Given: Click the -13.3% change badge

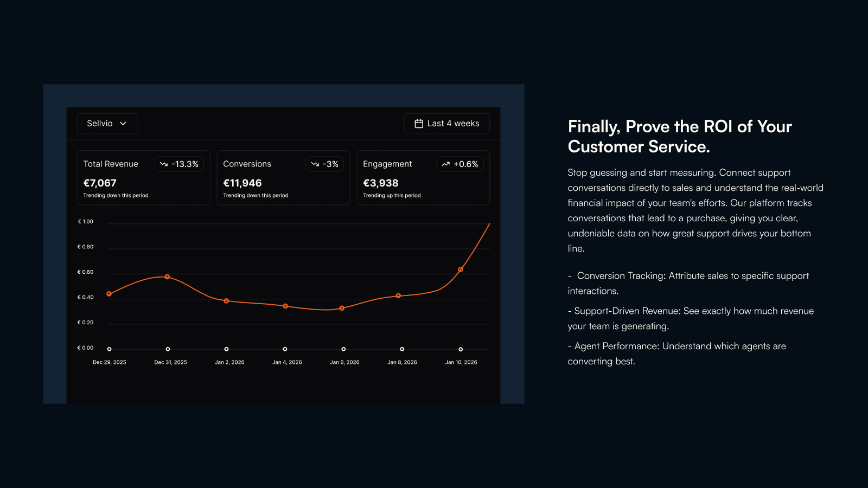Looking at the screenshot, I should [x=179, y=164].
